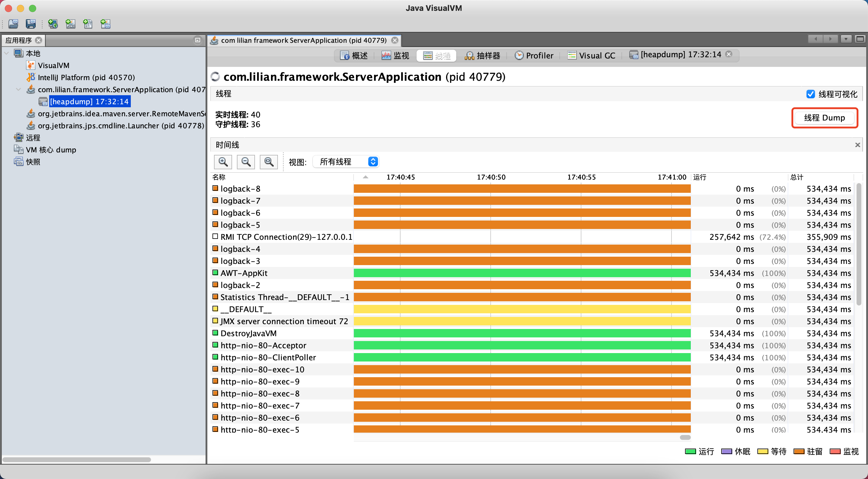Click the Add VM coredump toolbar icon
The height and width of the screenshot is (479, 868).
(x=88, y=23)
